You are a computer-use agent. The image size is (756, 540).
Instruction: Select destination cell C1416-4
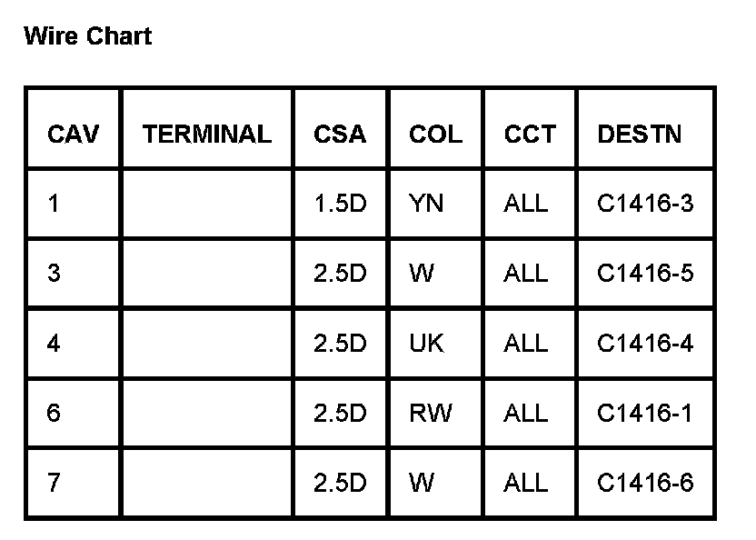(645, 344)
